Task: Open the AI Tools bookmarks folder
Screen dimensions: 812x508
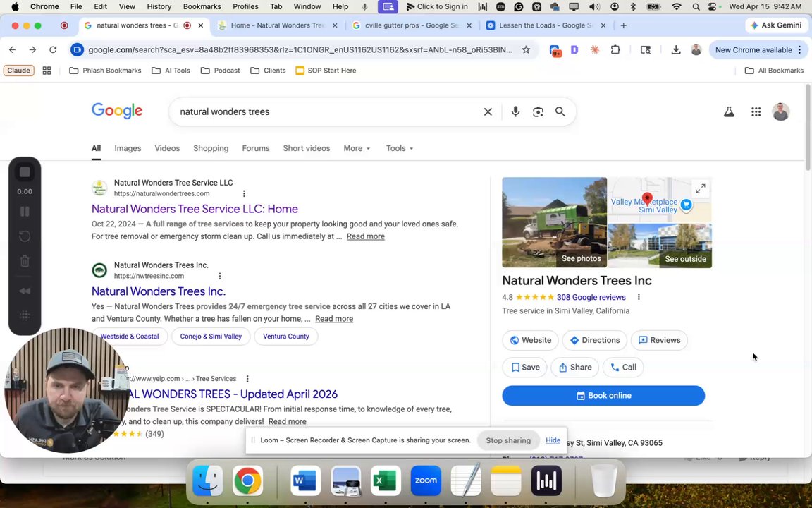Action: tap(171, 71)
